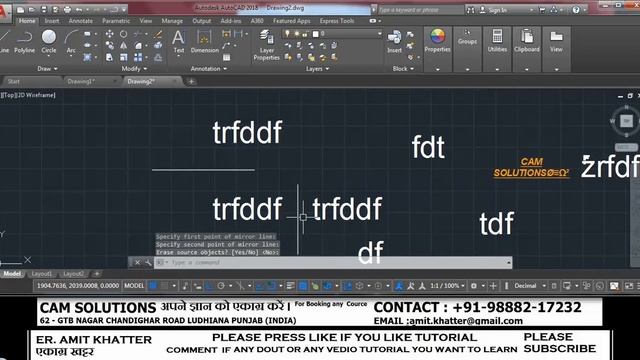Viewport: 640px width, 360px height.
Task: Close the command line with X
Action: [138, 262]
